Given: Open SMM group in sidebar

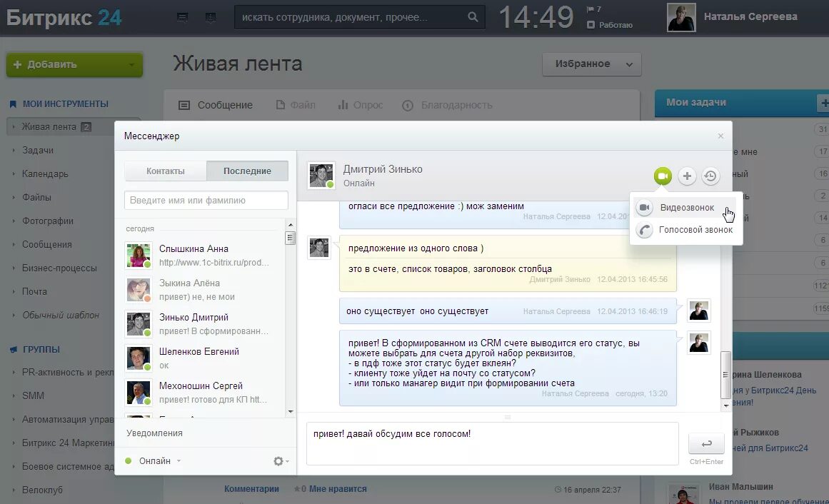Looking at the screenshot, I should pos(33,396).
